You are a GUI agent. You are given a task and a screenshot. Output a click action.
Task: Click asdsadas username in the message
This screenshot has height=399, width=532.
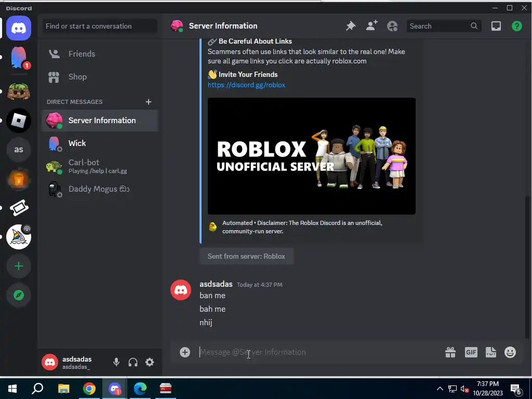tap(216, 284)
